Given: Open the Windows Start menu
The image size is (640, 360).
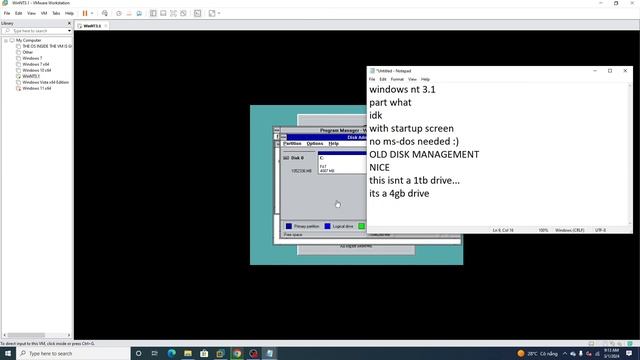Looking at the screenshot, I should pos(8,353).
